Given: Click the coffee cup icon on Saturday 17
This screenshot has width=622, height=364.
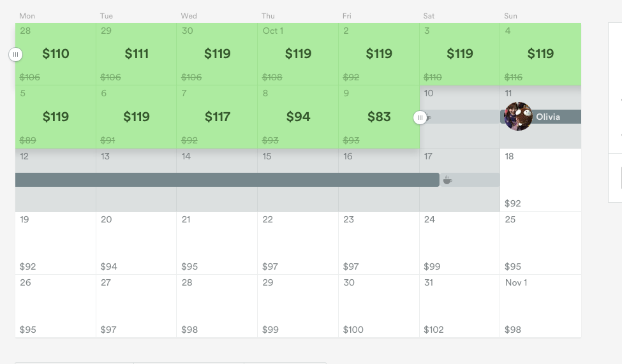Looking at the screenshot, I should [x=447, y=180].
